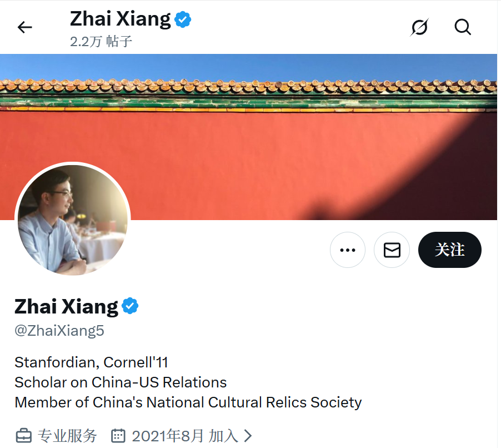Open 2021年8月 加入 account info
This screenshot has width=501, height=448.
point(184,436)
